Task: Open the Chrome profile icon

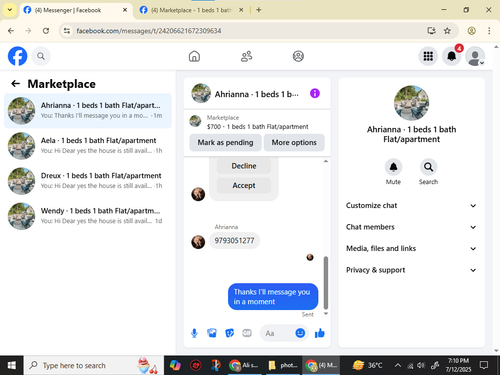Action: tap(471, 31)
